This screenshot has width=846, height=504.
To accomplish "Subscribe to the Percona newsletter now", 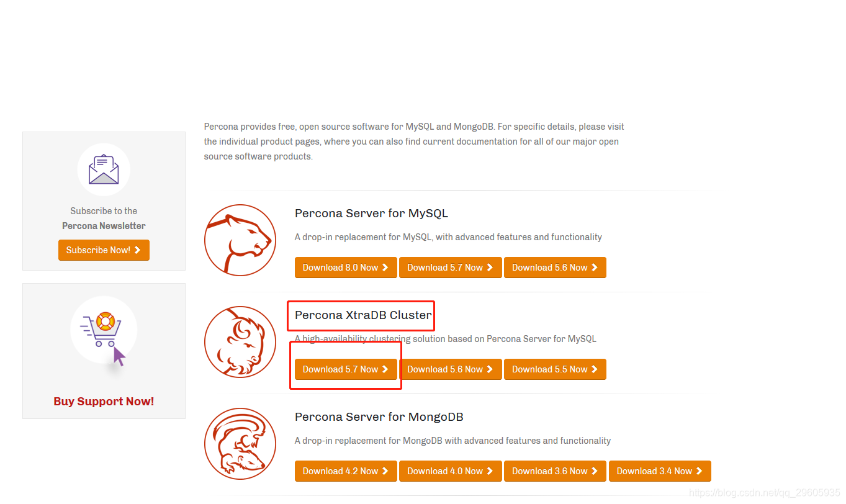I will tap(104, 250).
